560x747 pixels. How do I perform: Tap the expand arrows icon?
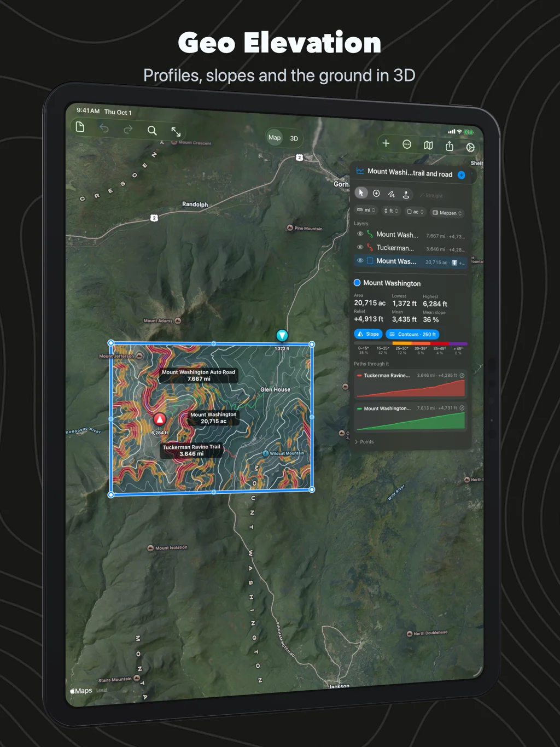[x=176, y=132]
